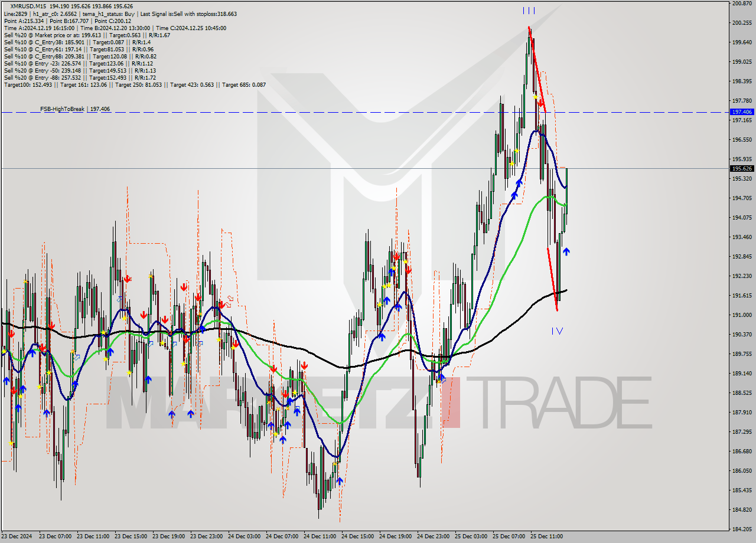The width and height of the screenshot is (756, 543).
Task: Select the Sell %10 @ C_Entry38: 185.901 line
Action: tap(77, 42)
